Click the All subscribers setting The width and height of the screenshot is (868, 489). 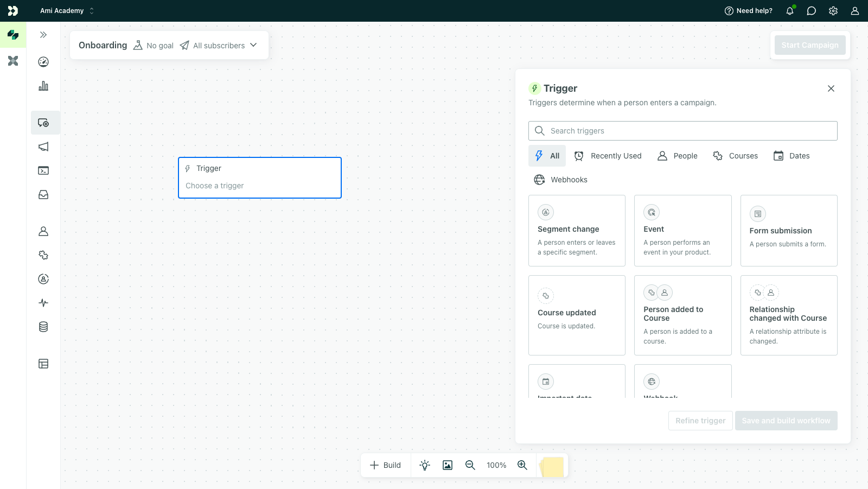pos(212,46)
